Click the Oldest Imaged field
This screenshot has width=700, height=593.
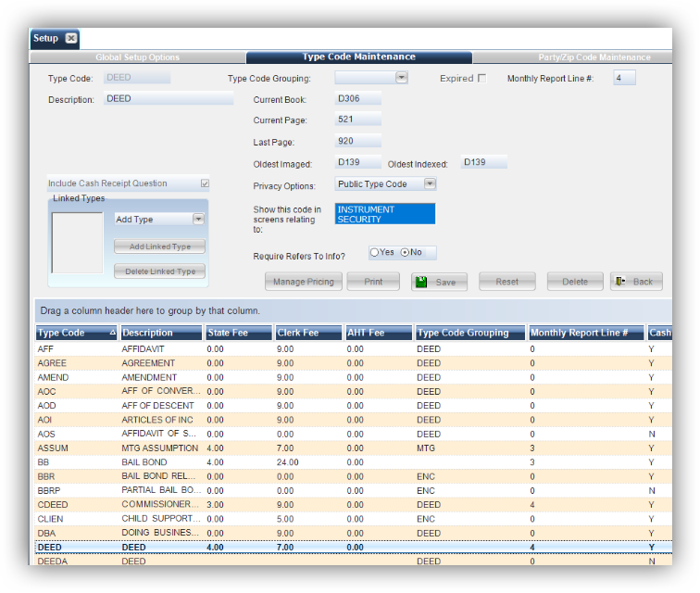[358, 162]
